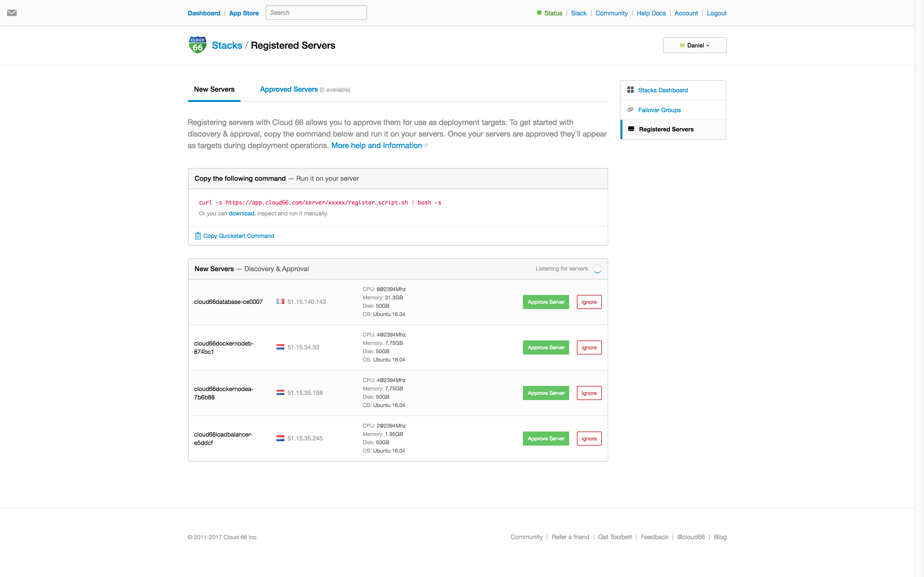Image resolution: width=924 pixels, height=577 pixels.
Task: Click the French flag beside 51.15.140.143
Action: [x=280, y=301]
